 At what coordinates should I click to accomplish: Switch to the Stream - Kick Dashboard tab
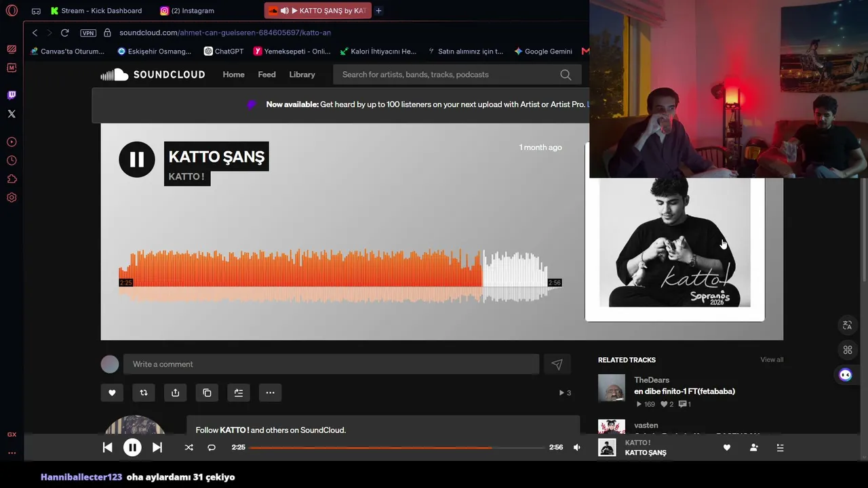pos(96,11)
